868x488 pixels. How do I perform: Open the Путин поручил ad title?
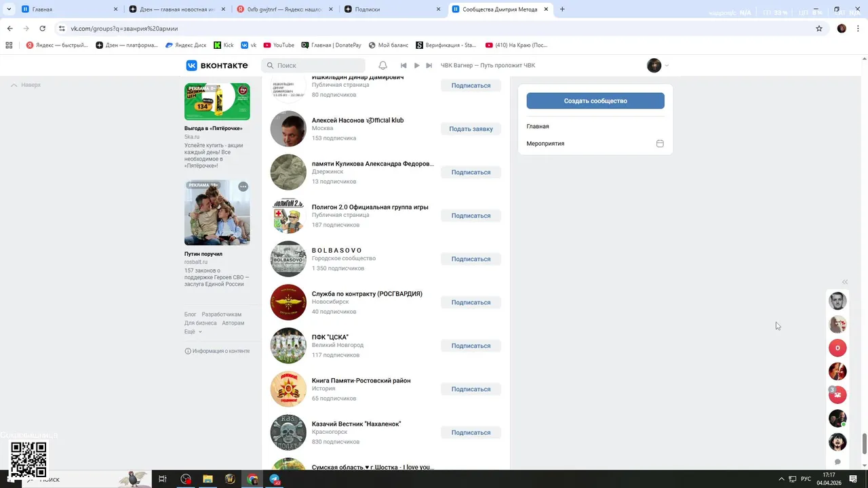point(203,254)
